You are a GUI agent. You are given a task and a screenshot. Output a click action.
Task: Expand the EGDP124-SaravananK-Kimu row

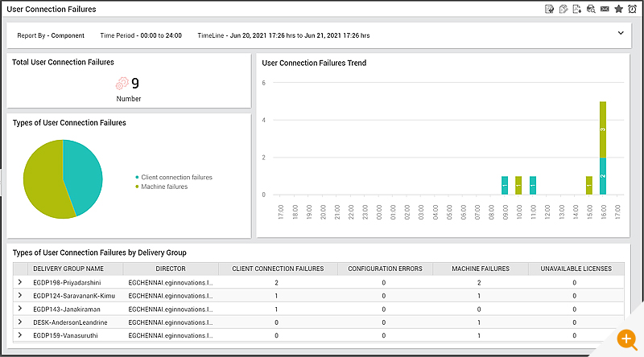19,295
